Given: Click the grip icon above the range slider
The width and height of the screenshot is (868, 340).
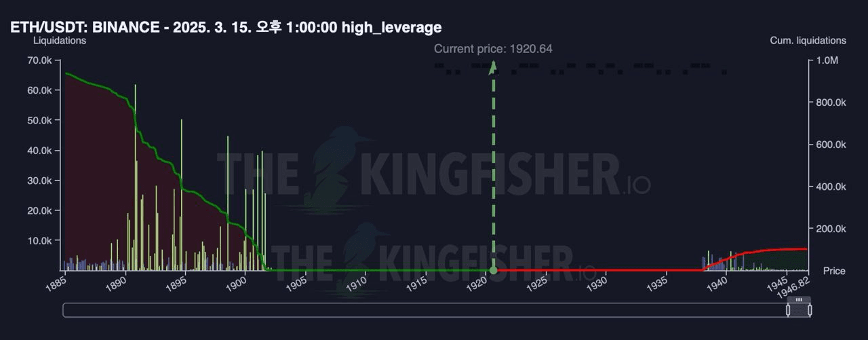Looking at the screenshot, I should 799,300.
